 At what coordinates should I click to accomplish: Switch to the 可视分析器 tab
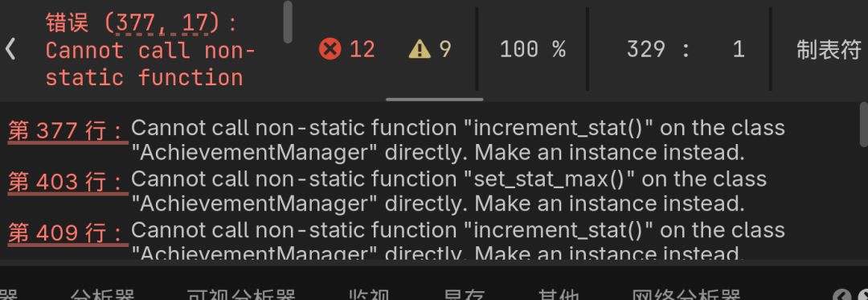241,295
